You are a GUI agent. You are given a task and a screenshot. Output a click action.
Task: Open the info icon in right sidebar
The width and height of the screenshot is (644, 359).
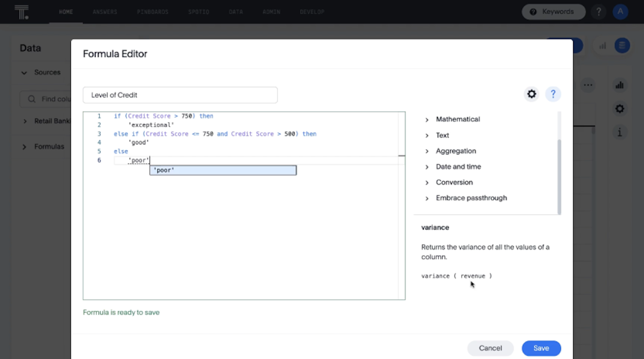coord(620,132)
